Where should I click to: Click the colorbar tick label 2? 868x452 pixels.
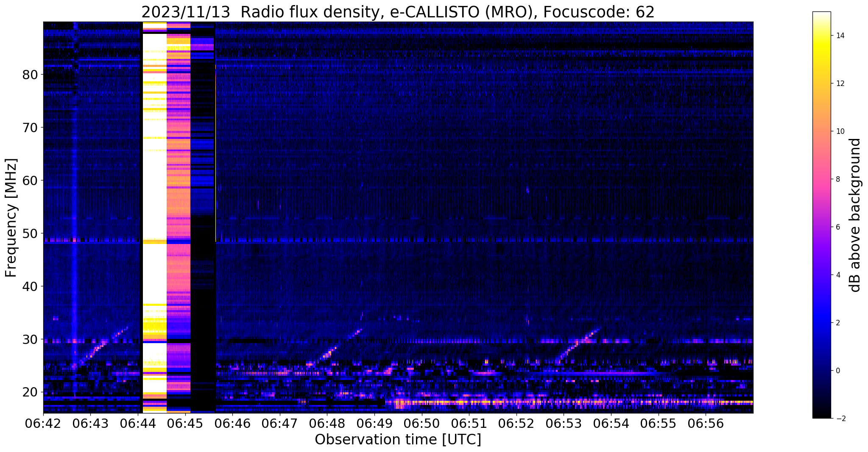pos(837,323)
